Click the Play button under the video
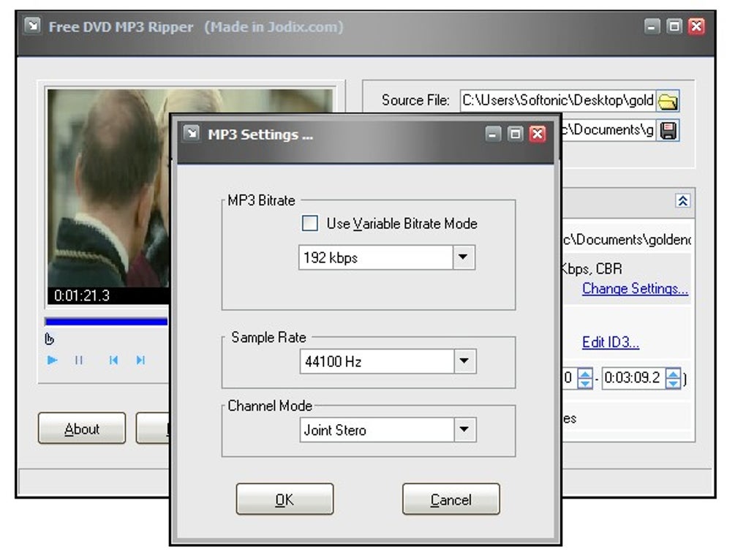Screen dimensions: 746x560 53,360
